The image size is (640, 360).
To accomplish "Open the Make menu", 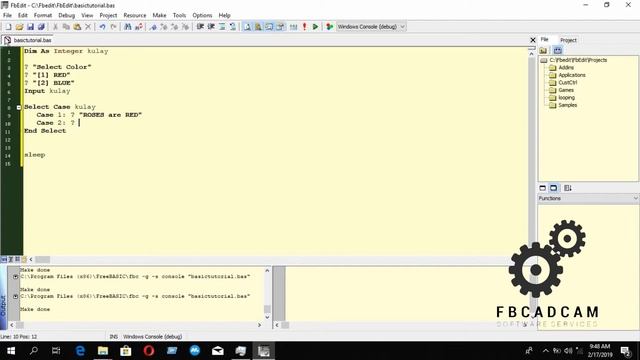I will [159, 15].
